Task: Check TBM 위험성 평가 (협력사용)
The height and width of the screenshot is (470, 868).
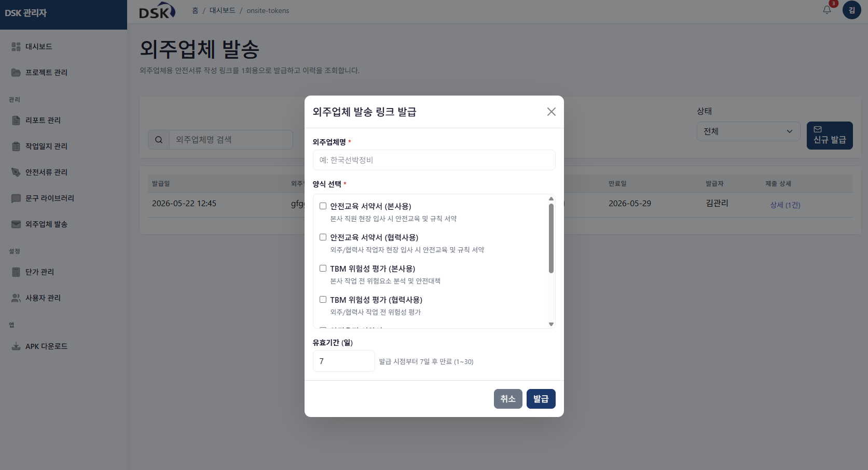Action: [323, 300]
